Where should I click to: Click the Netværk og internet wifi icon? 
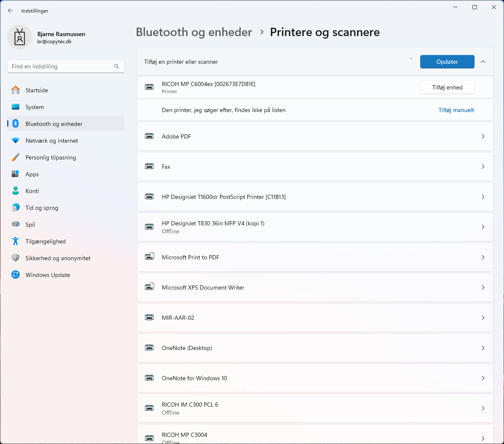(x=16, y=141)
